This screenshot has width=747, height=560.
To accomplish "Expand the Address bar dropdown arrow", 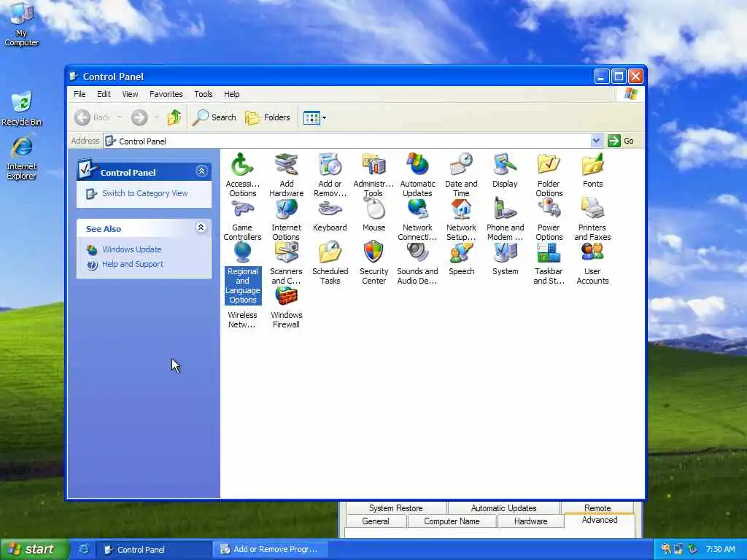I will [596, 141].
